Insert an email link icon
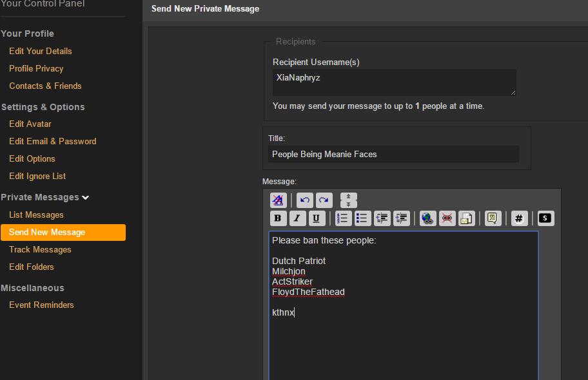This screenshot has width=588, height=380. [x=466, y=218]
